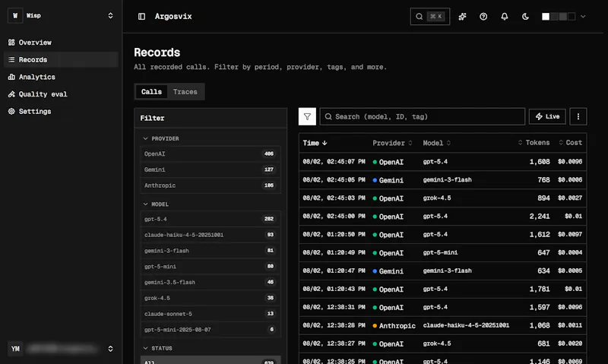Filter by claude-sonnet-5 model
Image resolution: width=608 pixels, height=364 pixels.
coord(211,314)
